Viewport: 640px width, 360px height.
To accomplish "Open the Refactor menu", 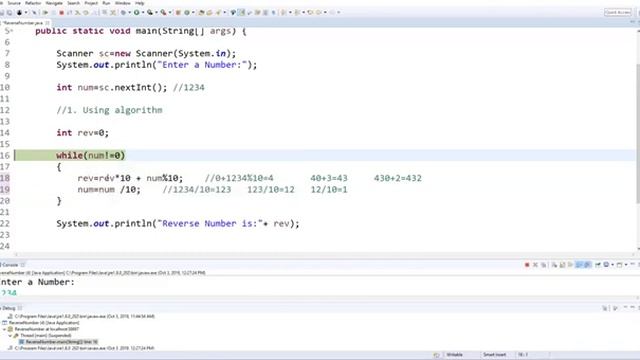I will (x=33, y=3).
